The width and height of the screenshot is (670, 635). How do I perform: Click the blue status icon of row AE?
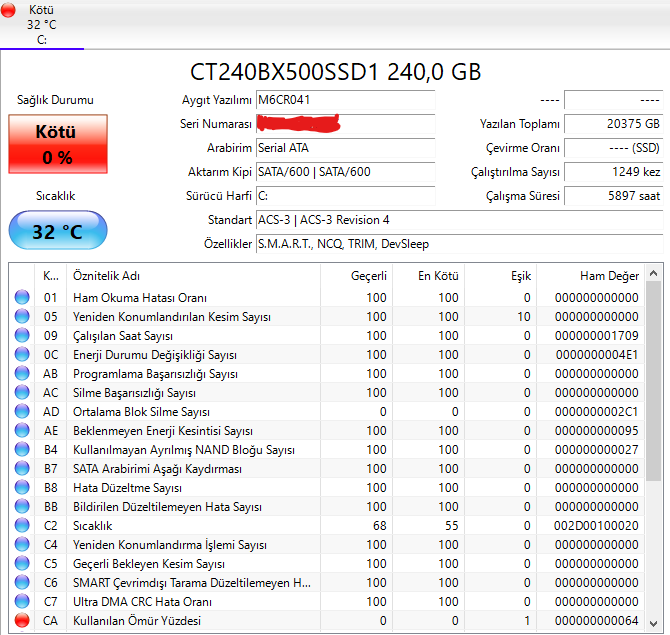pos(22,430)
